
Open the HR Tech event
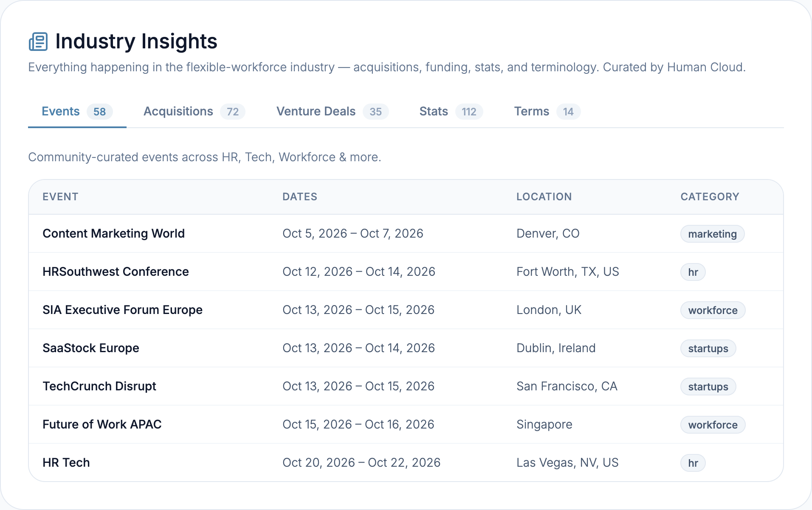66,462
